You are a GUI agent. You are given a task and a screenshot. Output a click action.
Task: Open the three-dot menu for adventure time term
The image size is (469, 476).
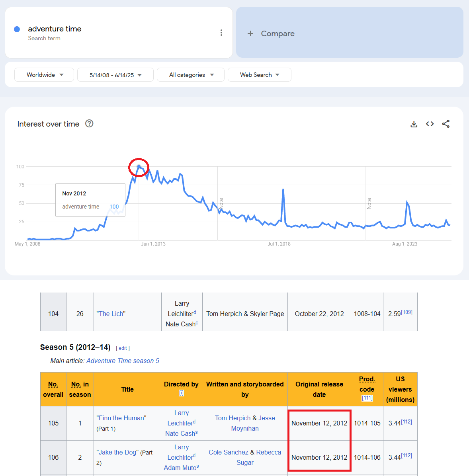point(221,33)
